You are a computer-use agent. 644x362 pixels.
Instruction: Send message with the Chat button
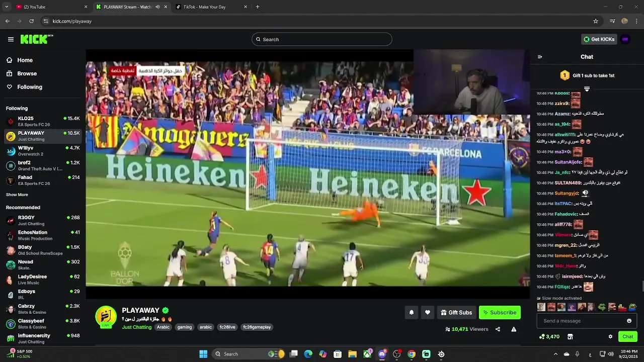click(x=628, y=336)
